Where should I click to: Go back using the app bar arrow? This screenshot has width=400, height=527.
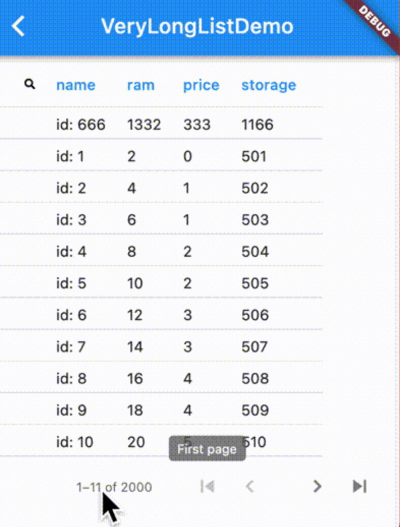[18, 26]
